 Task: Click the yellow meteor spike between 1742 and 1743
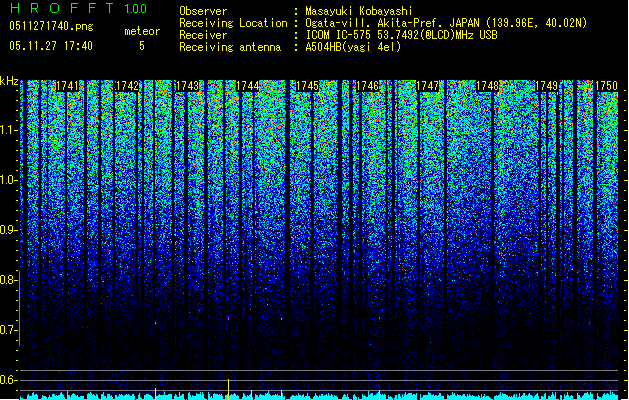156,394
